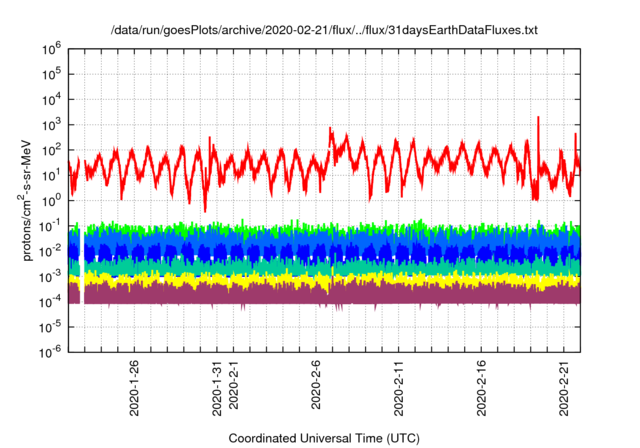The height and width of the screenshot is (448, 640).
Task: Click the top y-axis tick label 10^6
Action: [x=52, y=48]
